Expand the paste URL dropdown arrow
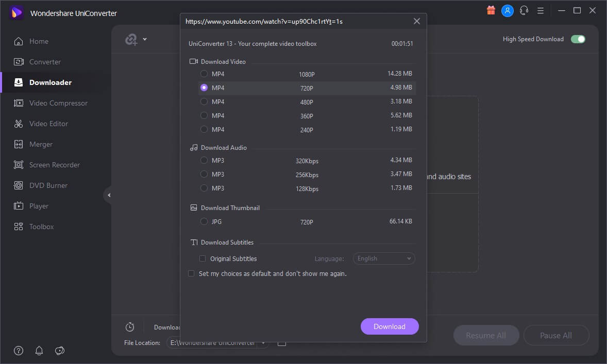This screenshot has height=364, width=607. 145,39
